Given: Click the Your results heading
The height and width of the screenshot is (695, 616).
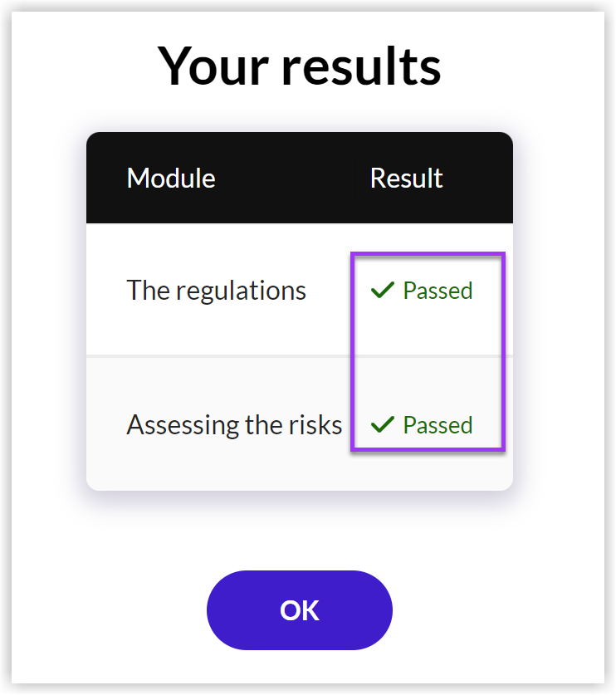Looking at the screenshot, I should click(x=300, y=66).
